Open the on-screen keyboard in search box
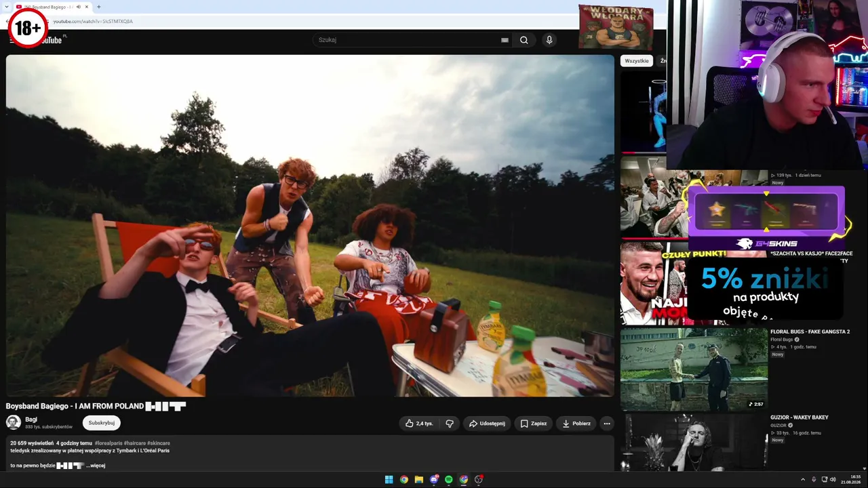 [505, 40]
